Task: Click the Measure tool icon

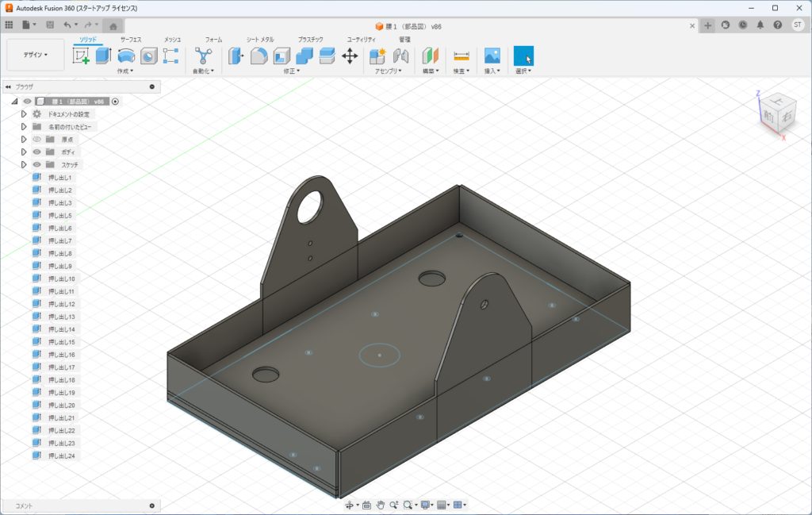Action: tap(461, 56)
